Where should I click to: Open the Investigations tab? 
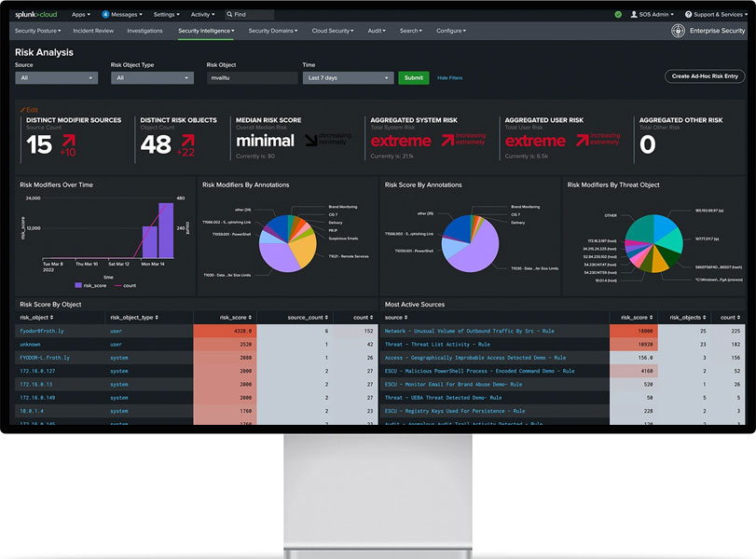[x=144, y=31]
